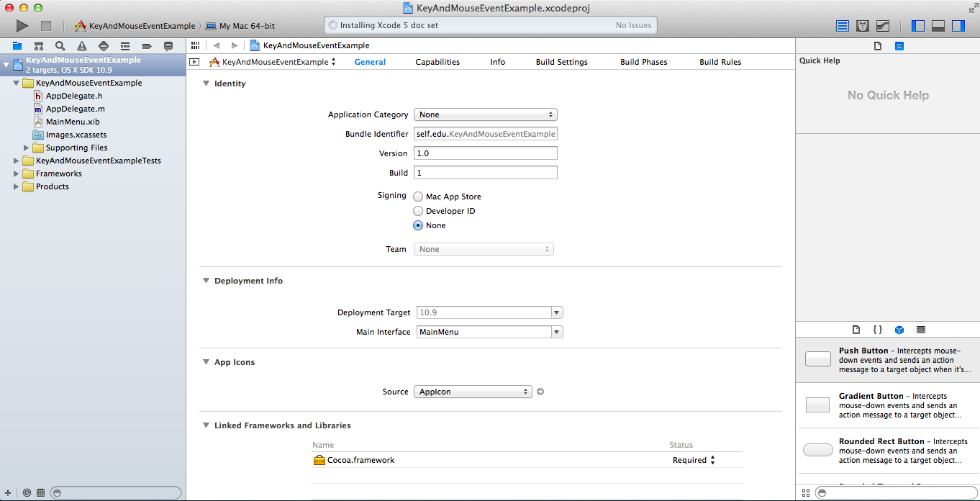Open the Capabilities tab
The height and width of the screenshot is (501, 980).
(x=437, y=62)
